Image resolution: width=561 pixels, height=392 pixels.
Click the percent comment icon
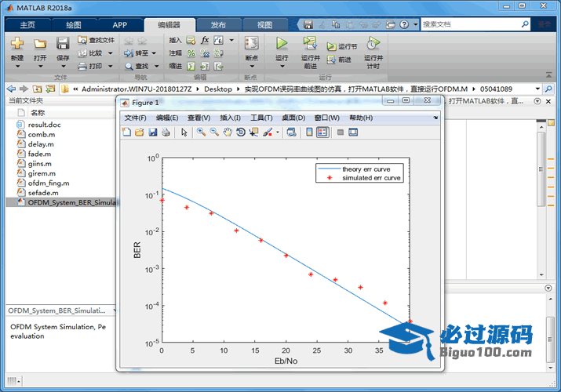point(191,53)
